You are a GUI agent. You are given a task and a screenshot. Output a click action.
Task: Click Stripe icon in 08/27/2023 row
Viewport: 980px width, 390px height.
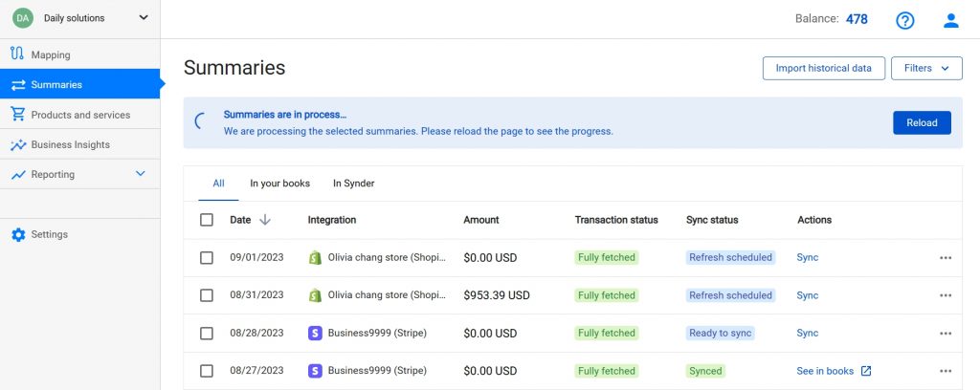(316, 371)
